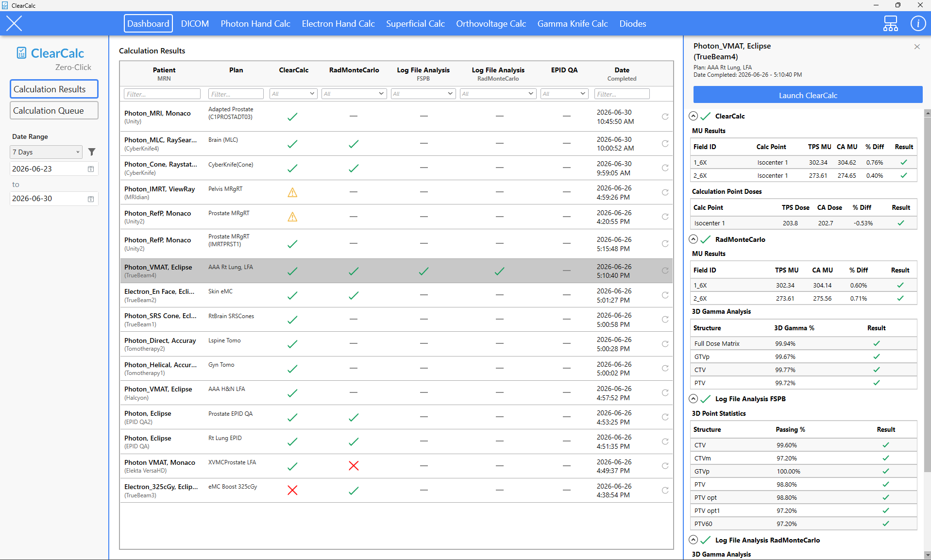The width and height of the screenshot is (931, 560).
Task: Open the Superficial Calc tab
Action: [x=415, y=23]
